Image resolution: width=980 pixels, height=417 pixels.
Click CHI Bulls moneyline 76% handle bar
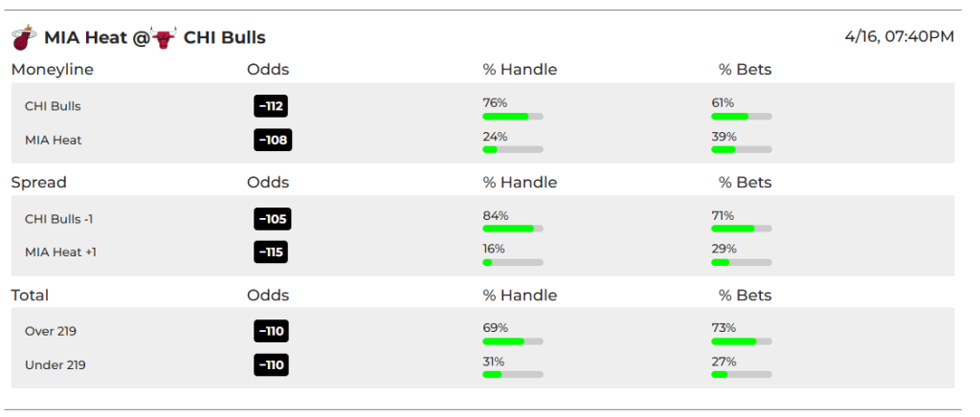(513, 116)
